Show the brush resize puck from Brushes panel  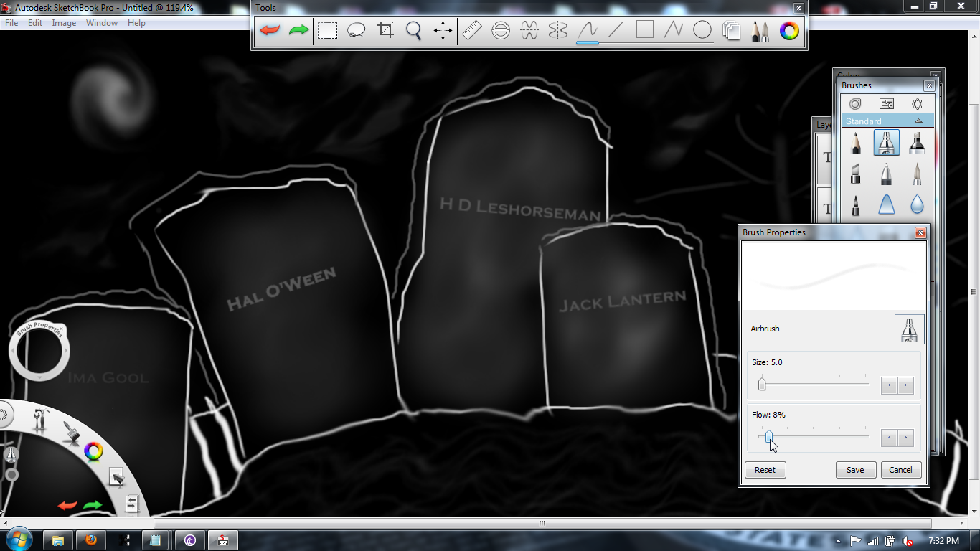[918, 103]
